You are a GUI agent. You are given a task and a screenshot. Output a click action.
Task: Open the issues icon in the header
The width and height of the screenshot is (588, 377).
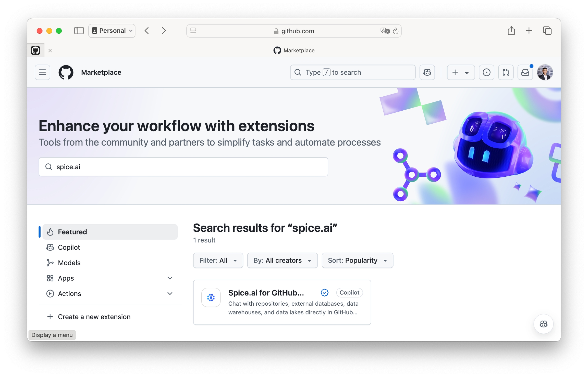pyautogui.click(x=486, y=72)
